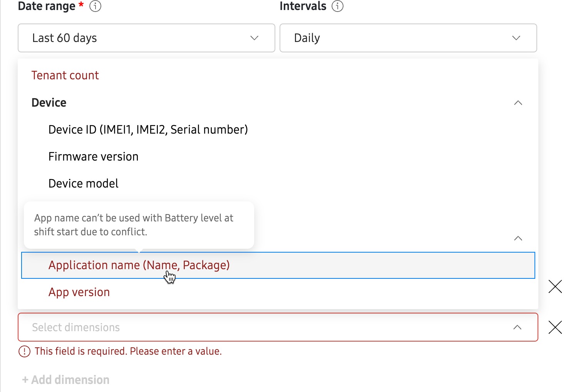Select Device ID (IMEI1, IMEI2, Serial number)

pos(148,129)
